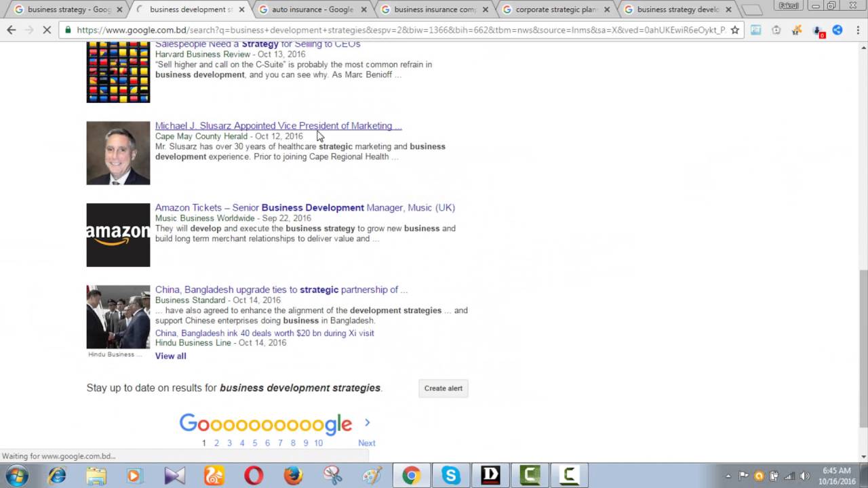Screen dimensions: 868x488
Task: Open 'China, Bangladesh upgrade ties' article
Action: click(281, 289)
